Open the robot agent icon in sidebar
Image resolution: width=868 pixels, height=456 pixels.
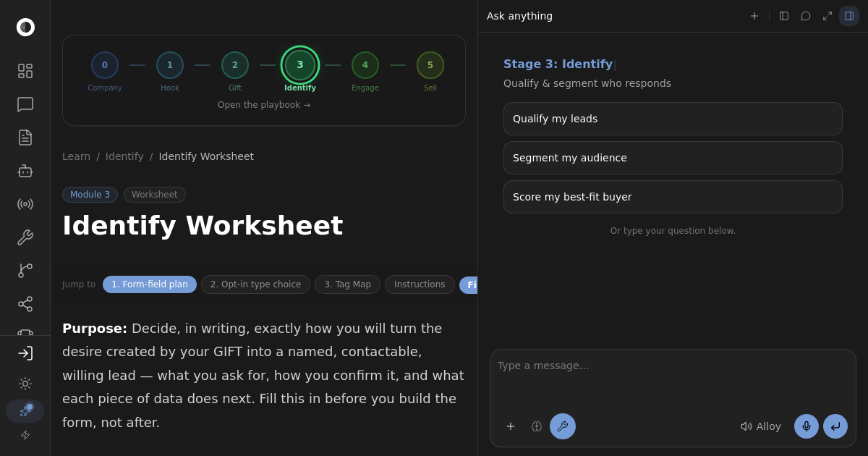pos(25,171)
